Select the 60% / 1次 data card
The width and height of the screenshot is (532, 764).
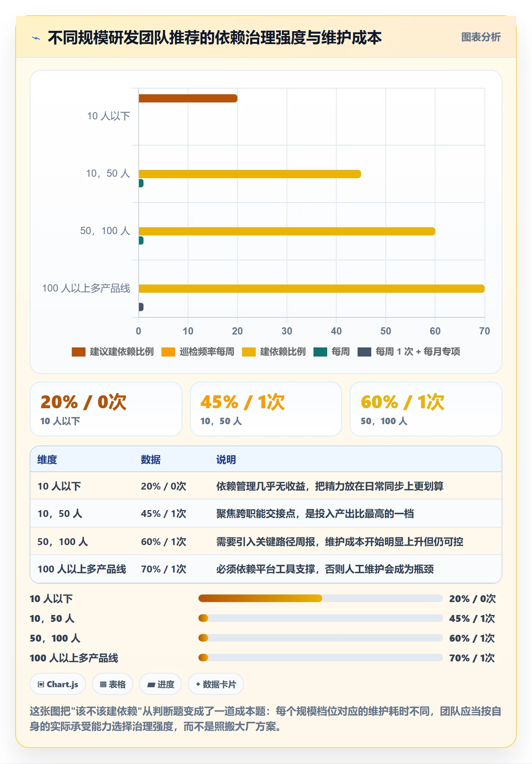tap(426, 409)
